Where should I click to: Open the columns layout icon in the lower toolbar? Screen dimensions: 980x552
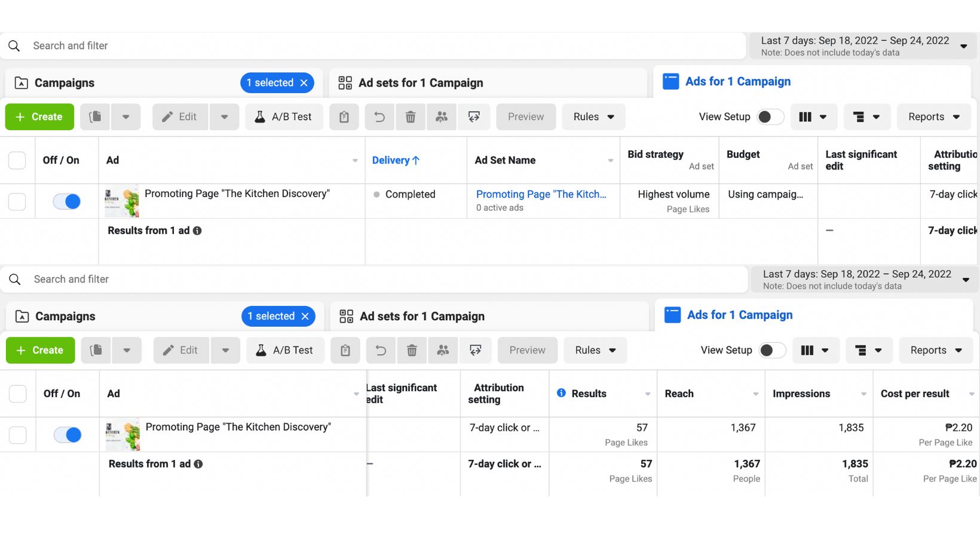pyautogui.click(x=813, y=351)
